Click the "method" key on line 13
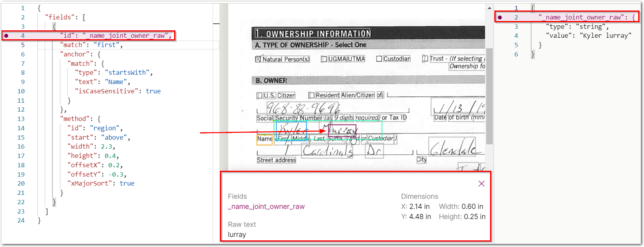The width and height of the screenshot is (644, 247). [x=75, y=119]
